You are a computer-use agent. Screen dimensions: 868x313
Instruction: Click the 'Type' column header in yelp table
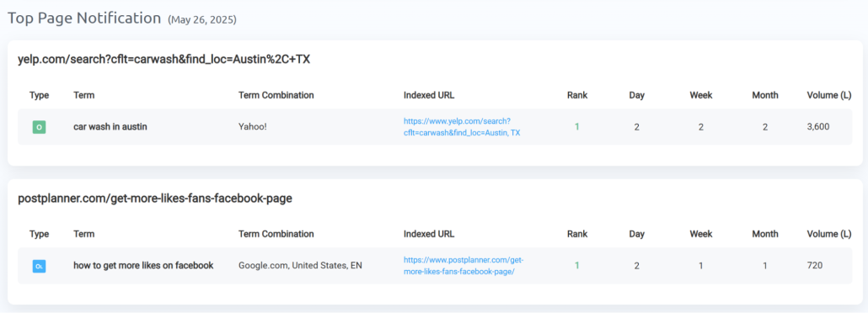[x=40, y=95]
